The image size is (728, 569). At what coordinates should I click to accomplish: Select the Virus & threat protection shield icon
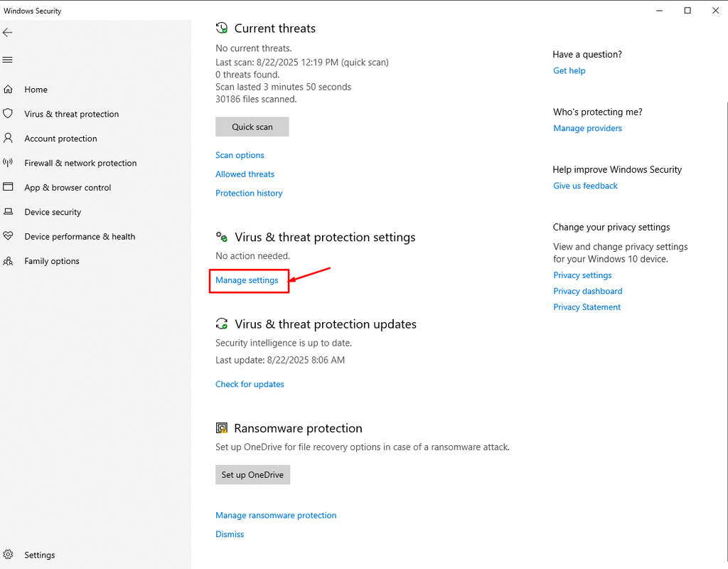(x=9, y=114)
